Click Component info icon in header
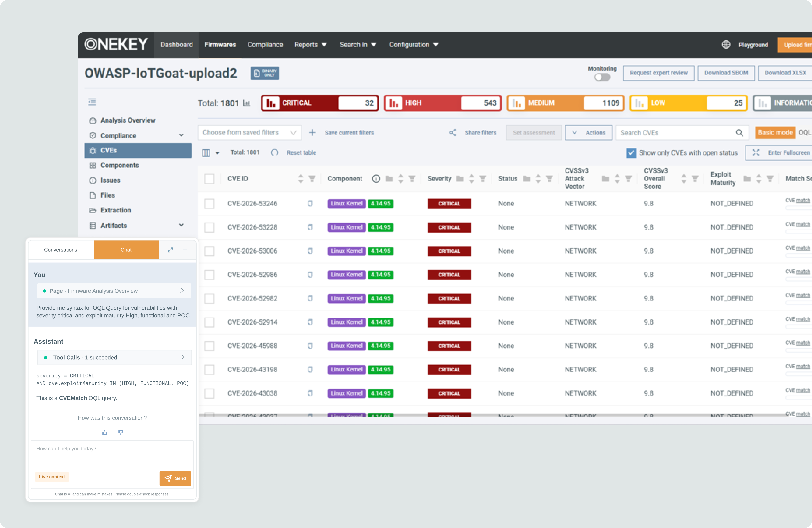Viewport: 812px width, 528px height. point(376,178)
